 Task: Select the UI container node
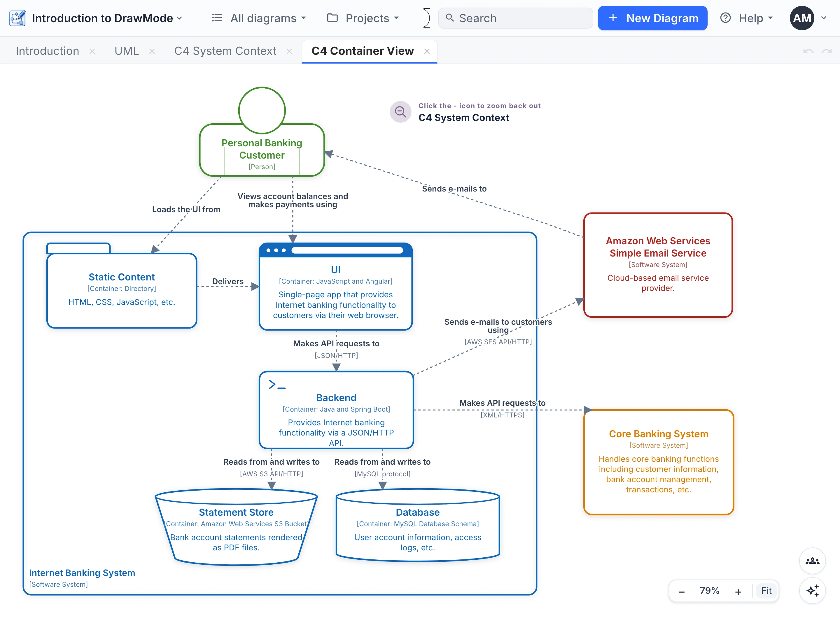pos(336,287)
